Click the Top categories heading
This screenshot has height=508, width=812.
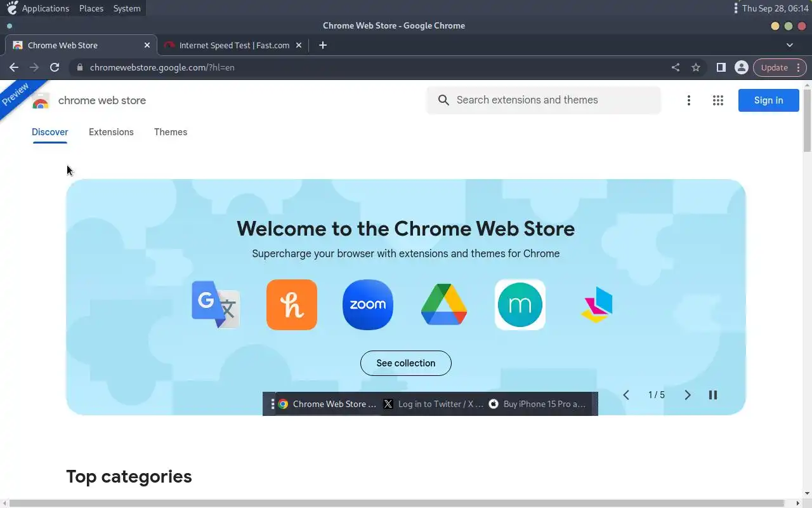[x=129, y=476]
